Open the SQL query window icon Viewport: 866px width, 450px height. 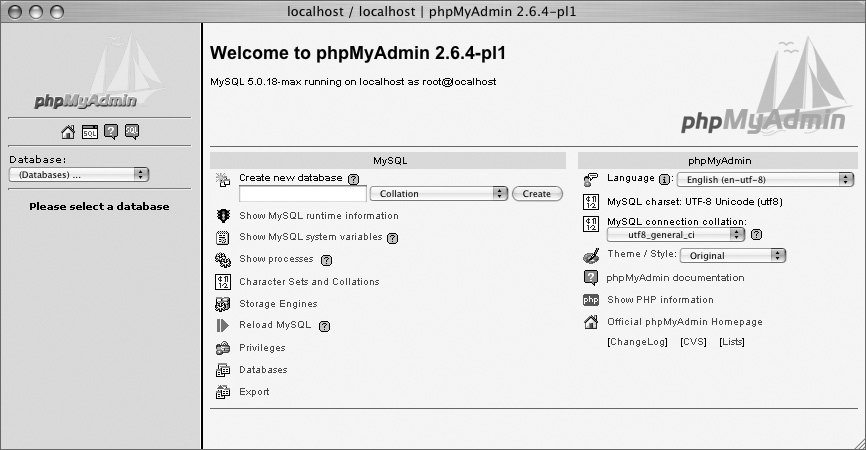coord(89,132)
